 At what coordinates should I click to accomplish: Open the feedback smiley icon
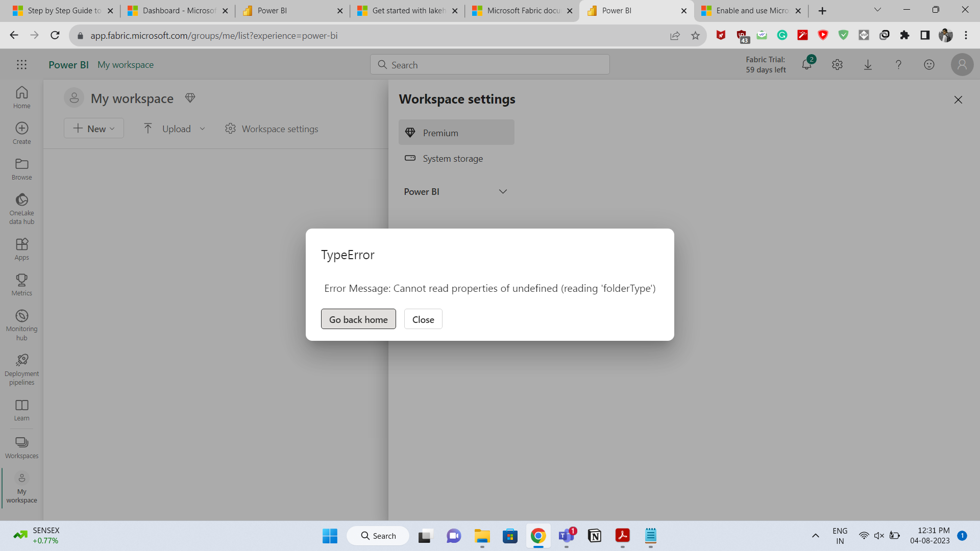click(x=929, y=64)
